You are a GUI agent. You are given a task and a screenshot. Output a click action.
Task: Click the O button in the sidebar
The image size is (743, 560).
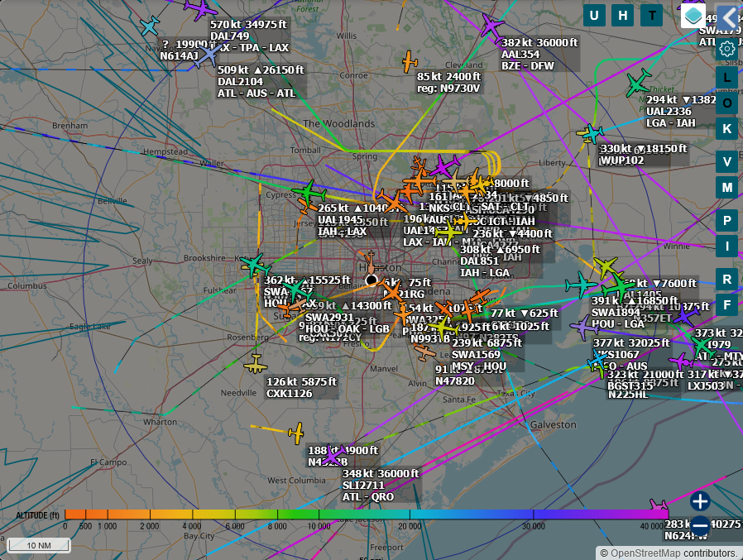726,104
